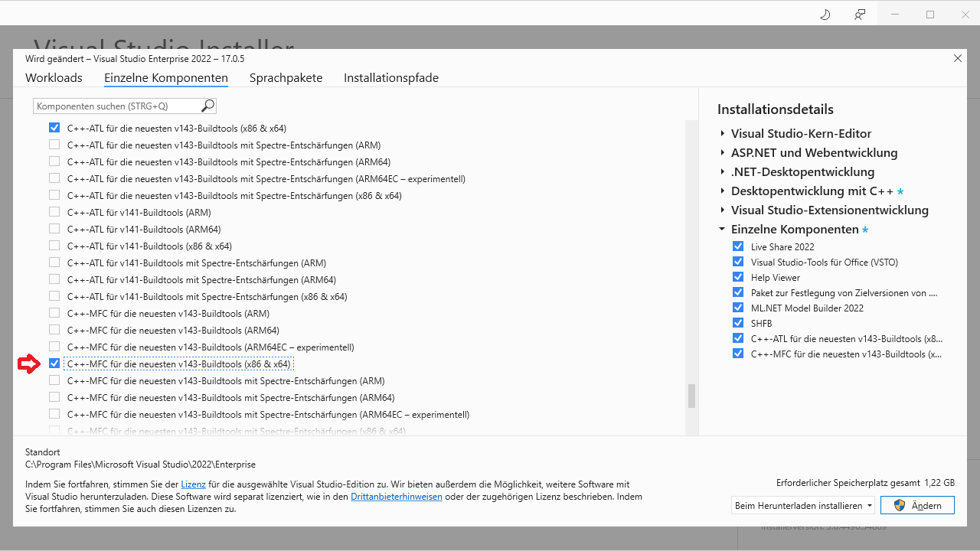Click inside the Komponenten suchen search field
980x551 pixels.
click(115, 106)
